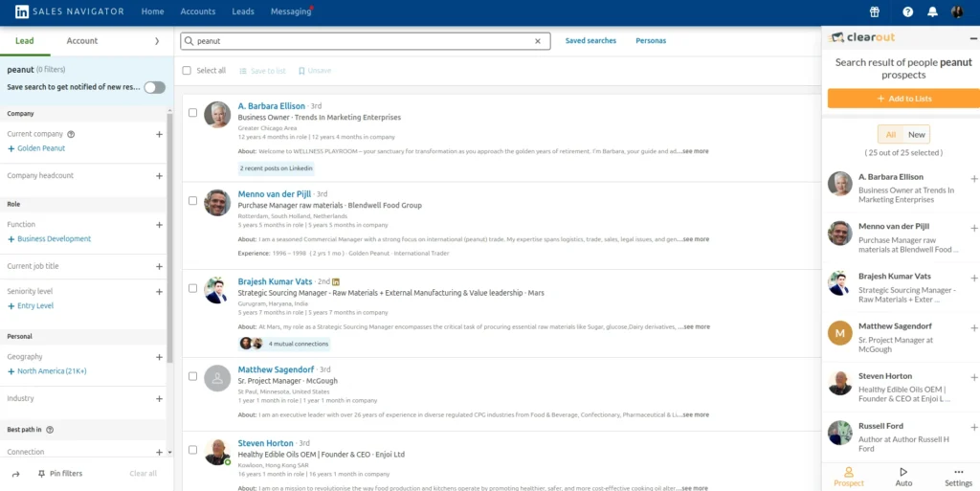980x491 pixels.
Task: Click the filter panel scrollbar
Action: [169, 237]
